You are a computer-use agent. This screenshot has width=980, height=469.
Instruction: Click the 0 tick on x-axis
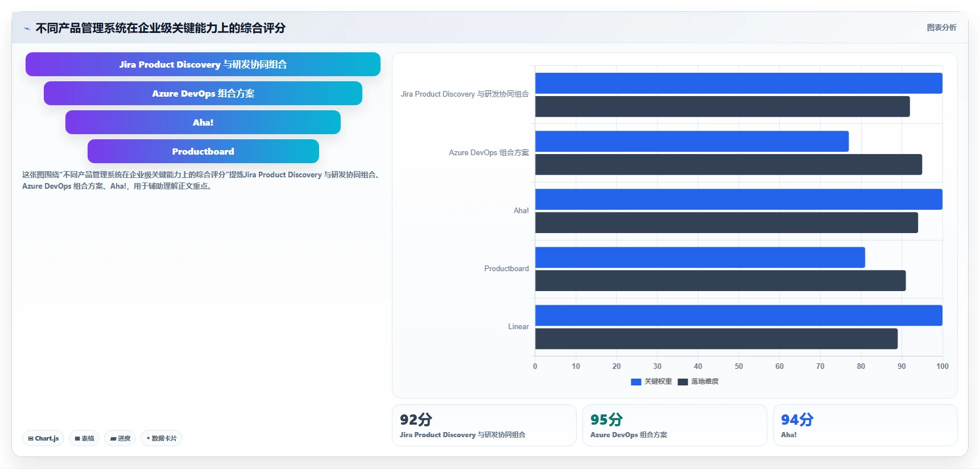coord(535,366)
